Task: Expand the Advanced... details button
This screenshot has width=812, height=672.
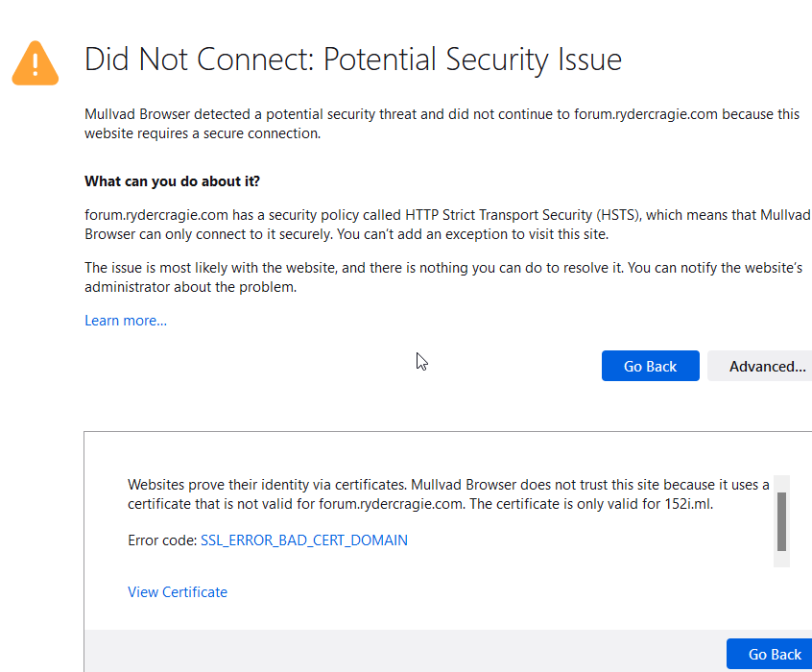Action: click(764, 366)
